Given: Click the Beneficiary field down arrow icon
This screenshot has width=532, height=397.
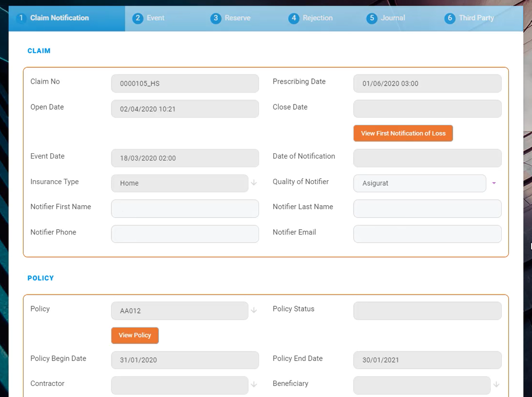Looking at the screenshot, I should 496,385.
